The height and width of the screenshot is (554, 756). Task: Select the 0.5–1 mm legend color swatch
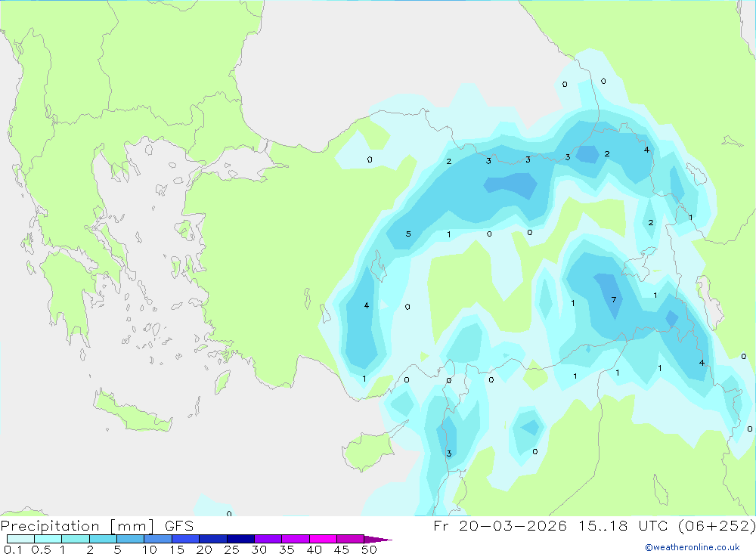point(48,539)
